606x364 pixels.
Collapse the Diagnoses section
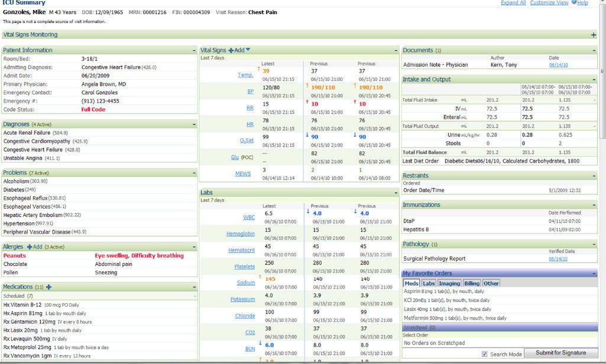(194, 125)
